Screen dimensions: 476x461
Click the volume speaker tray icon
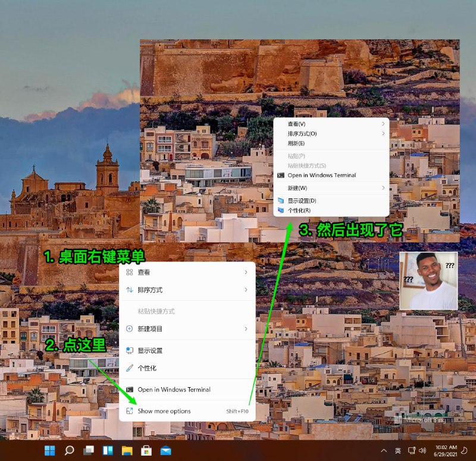click(x=422, y=450)
